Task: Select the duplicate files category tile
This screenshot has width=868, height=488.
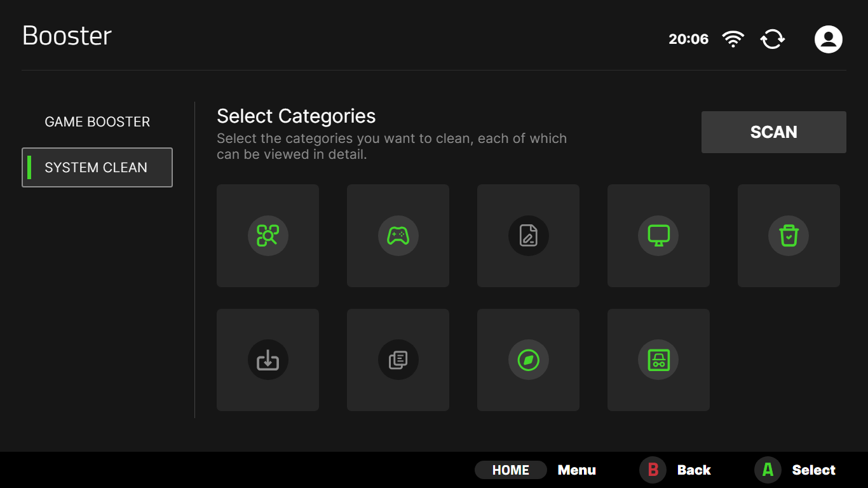Action: [x=398, y=360]
